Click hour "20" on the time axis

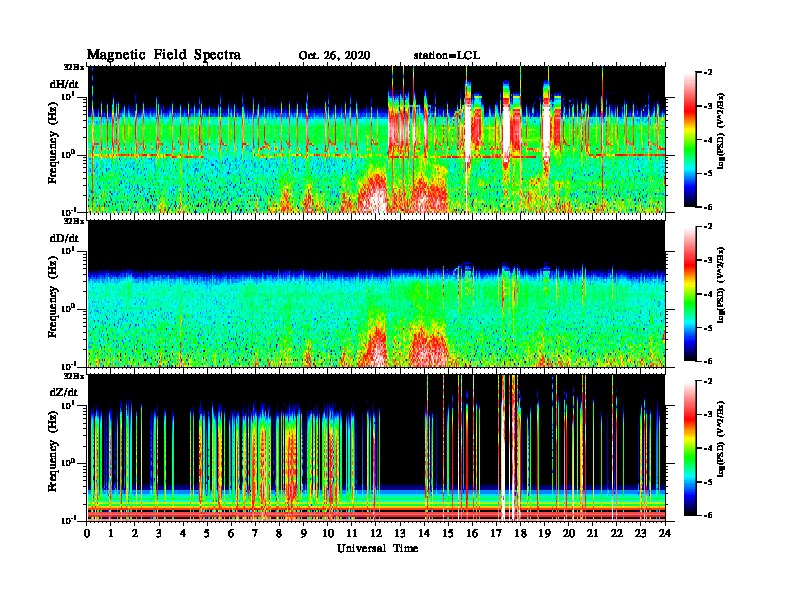point(569,533)
